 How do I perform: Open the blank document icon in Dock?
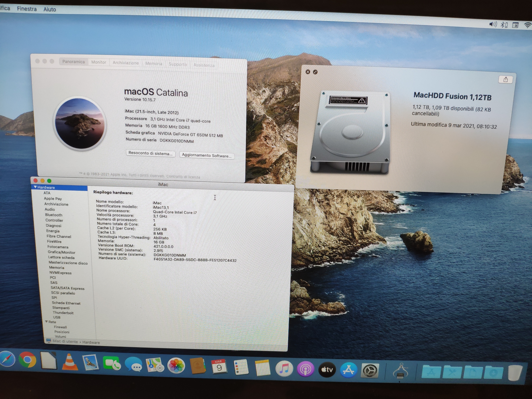coord(49,360)
